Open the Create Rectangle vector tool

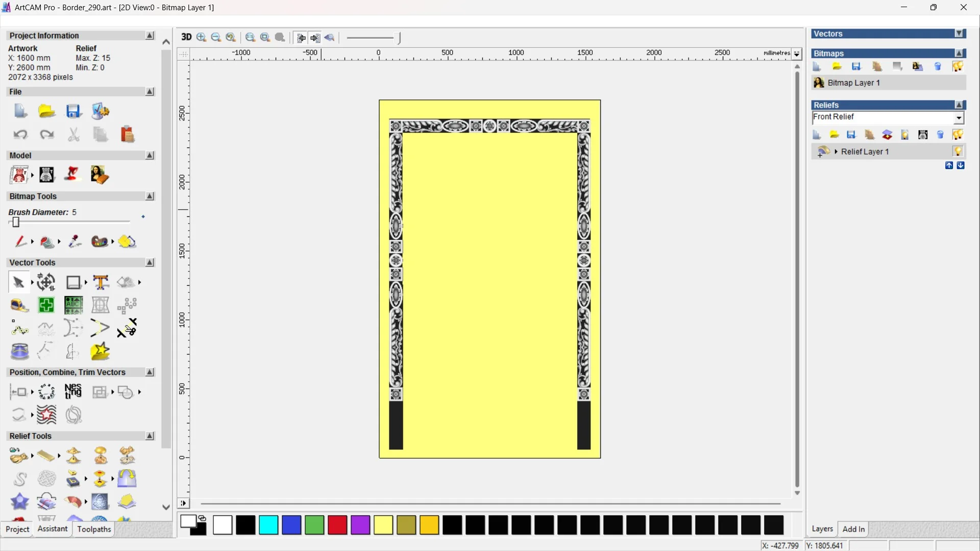pyautogui.click(x=73, y=282)
